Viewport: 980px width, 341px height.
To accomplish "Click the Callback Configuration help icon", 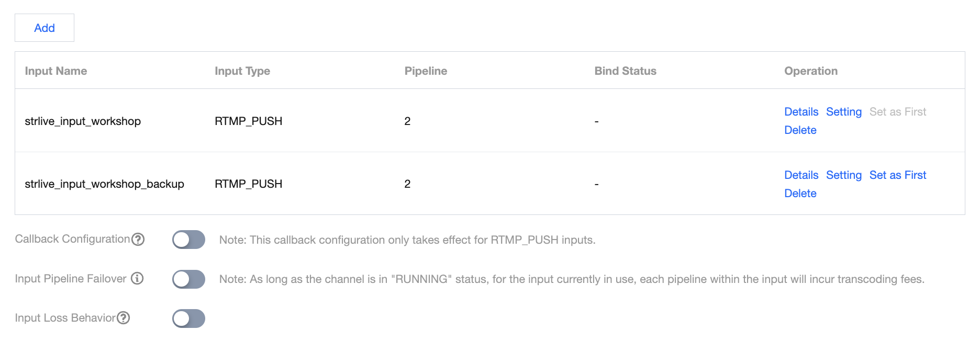I will pos(138,240).
